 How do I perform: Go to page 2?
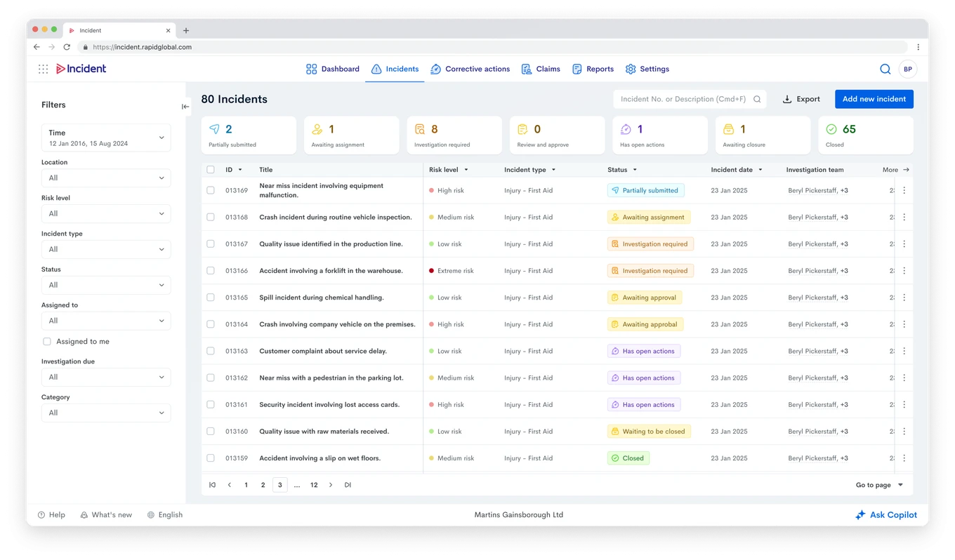(x=263, y=485)
